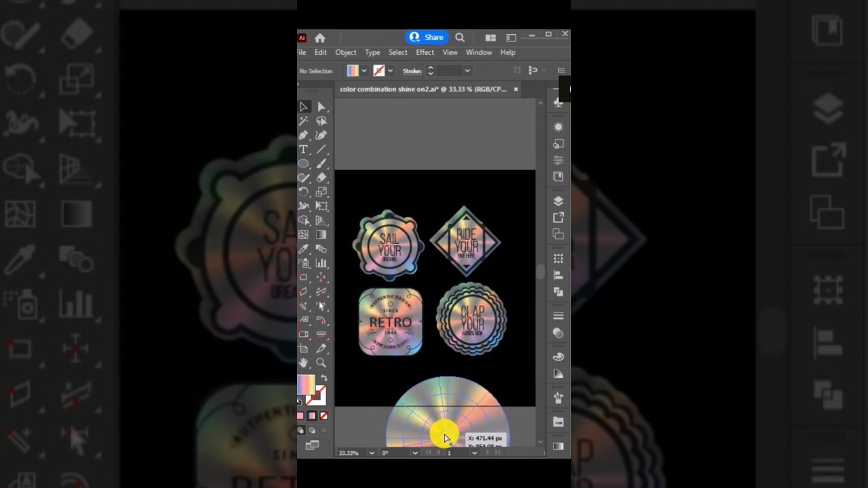
Task: Open the 33.33% zoom level dropdown
Action: (x=372, y=453)
